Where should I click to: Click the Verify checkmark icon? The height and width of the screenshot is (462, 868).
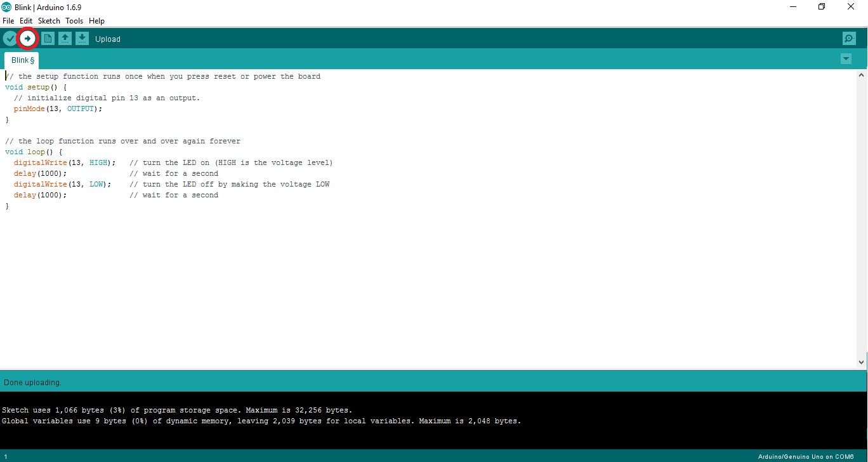9,38
